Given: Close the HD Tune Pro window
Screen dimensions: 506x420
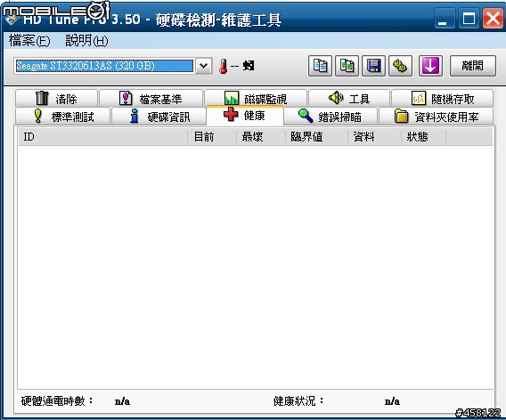Looking at the screenshot, I should point(493,19).
